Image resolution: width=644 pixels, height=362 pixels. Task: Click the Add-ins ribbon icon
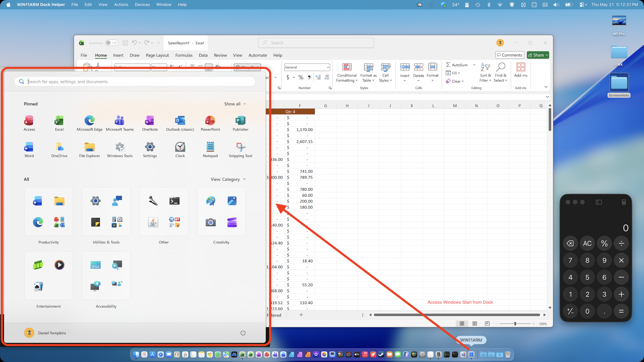[521, 70]
